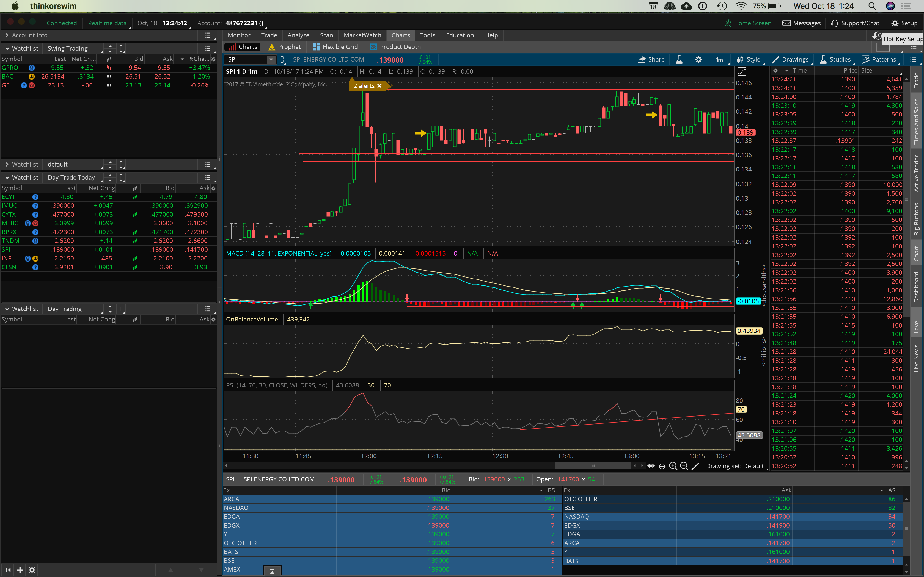
Task: Open the Drawing set Default selector
Action: point(735,466)
